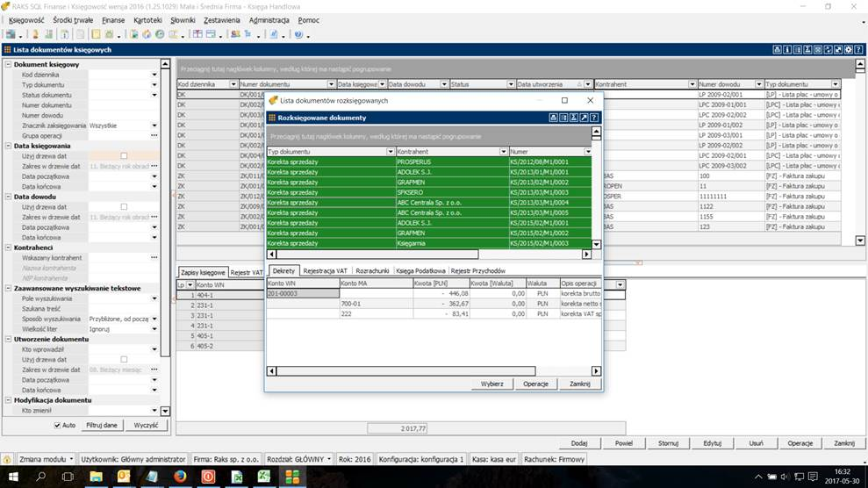Image resolution: width=868 pixels, height=488 pixels.
Task: Check Użyj drzewa dat under Data dowodu
Action: tap(124, 207)
